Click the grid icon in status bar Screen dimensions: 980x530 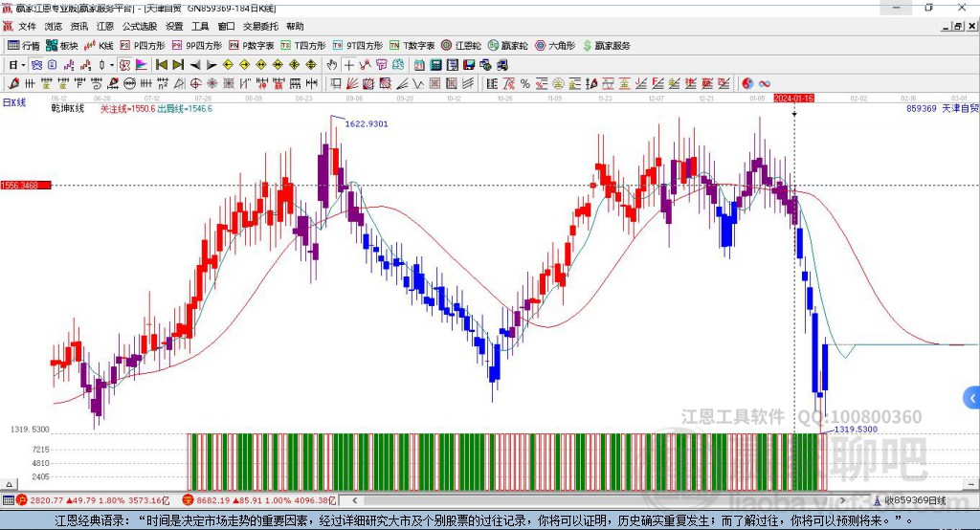point(8,500)
